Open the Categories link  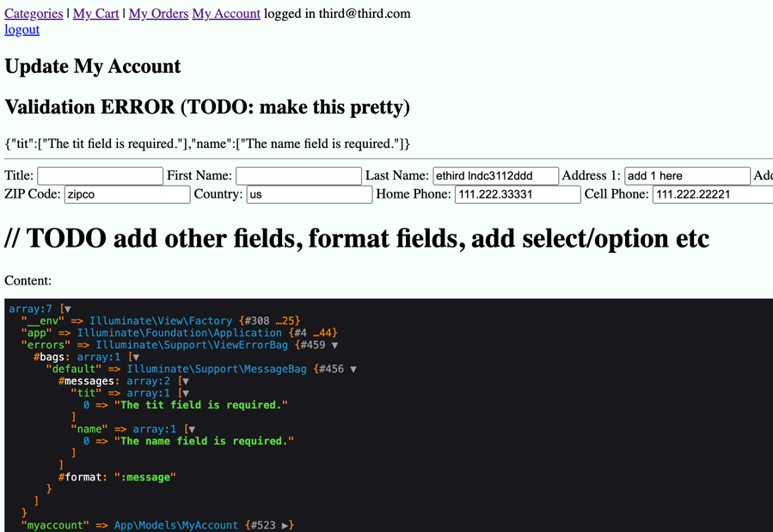coord(34,14)
